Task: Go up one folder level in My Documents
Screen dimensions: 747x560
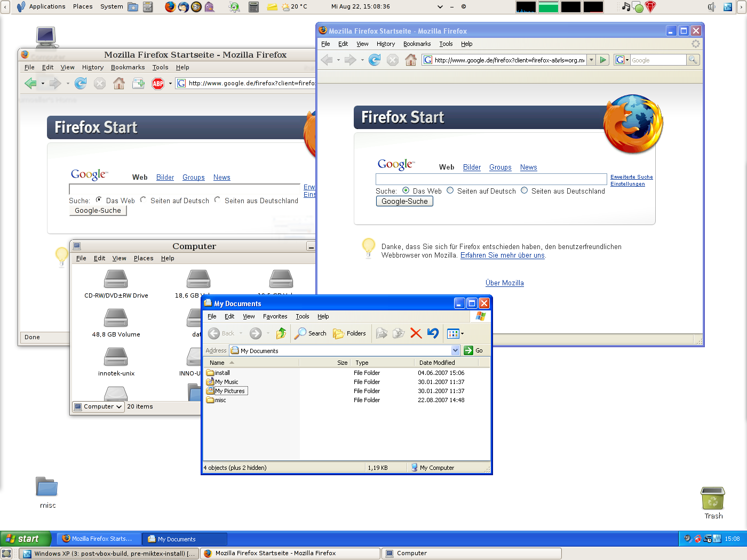Action: tap(281, 333)
